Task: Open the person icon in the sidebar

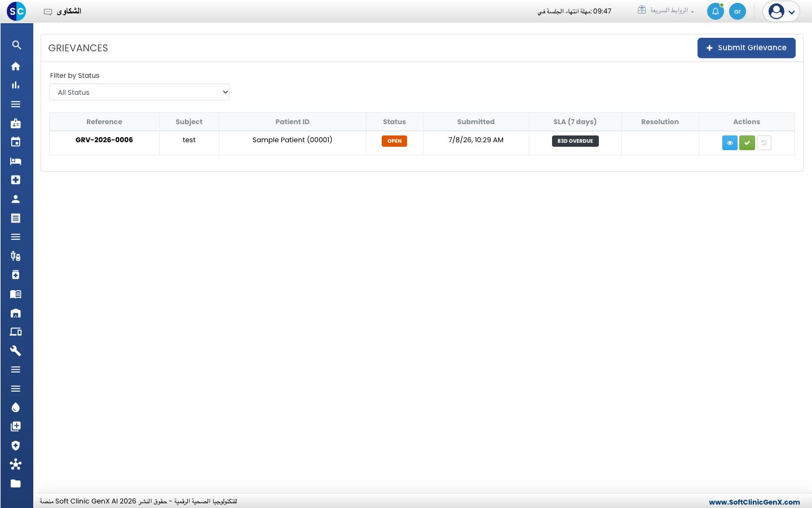Action: coord(16,199)
